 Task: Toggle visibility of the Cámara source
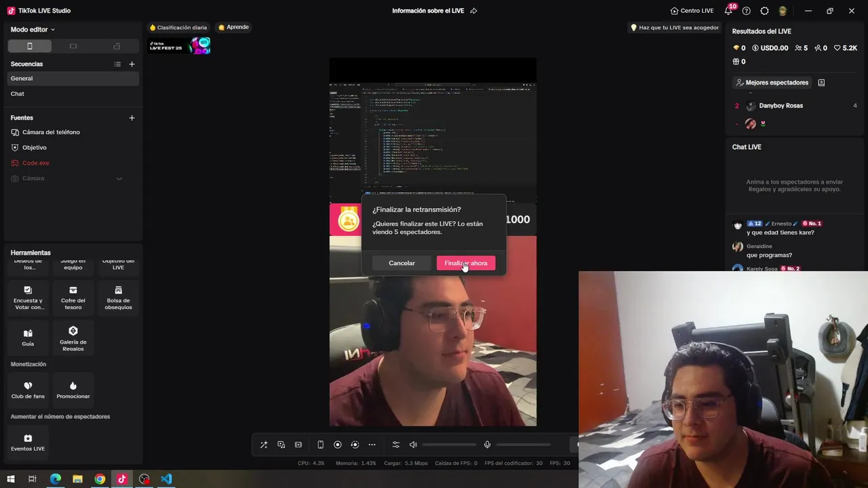pos(119,179)
